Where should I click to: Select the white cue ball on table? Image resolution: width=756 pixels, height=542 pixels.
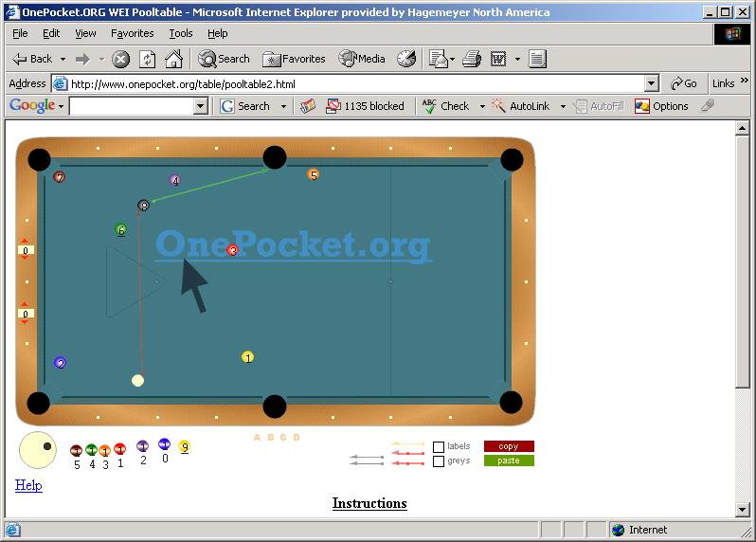click(x=138, y=381)
